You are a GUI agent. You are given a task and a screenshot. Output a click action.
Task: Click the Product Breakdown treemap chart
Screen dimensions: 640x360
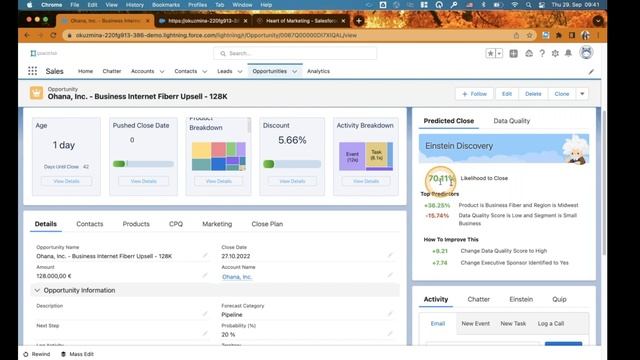(x=219, y=156)
